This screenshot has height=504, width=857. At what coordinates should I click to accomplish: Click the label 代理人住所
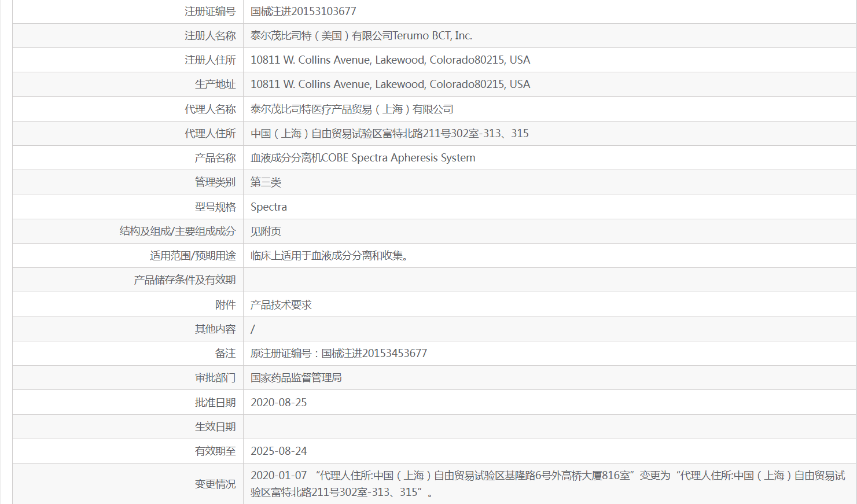pyautogui.click(x=210, y=133)
